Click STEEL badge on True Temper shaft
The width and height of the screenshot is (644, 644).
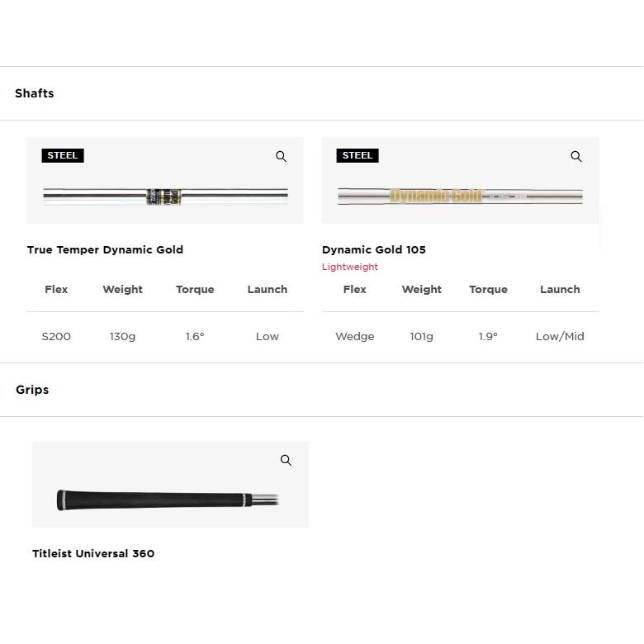coord(63,155)
